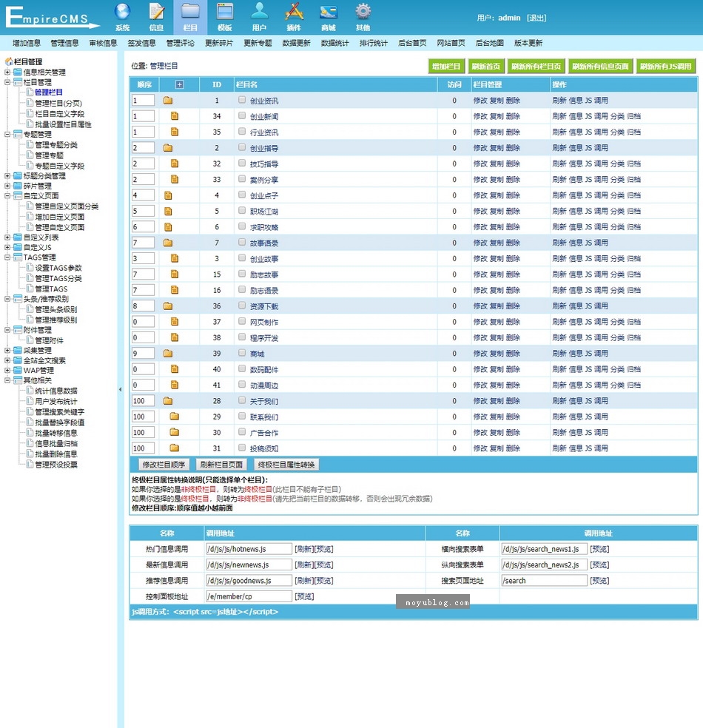Expand the 标题分类管理 tree node

[x=7, y=176]
